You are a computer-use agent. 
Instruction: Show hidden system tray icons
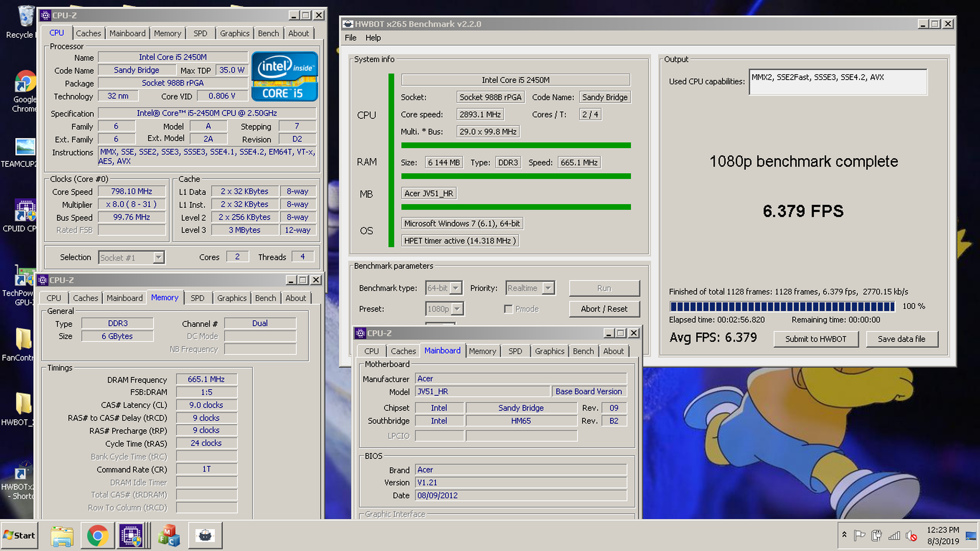[844, 535]
